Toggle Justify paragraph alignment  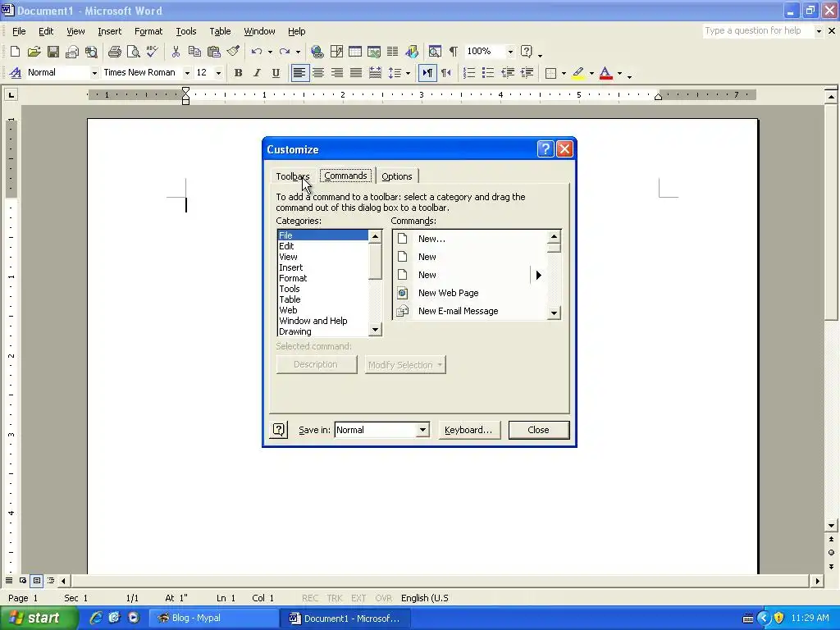(356, 73)
